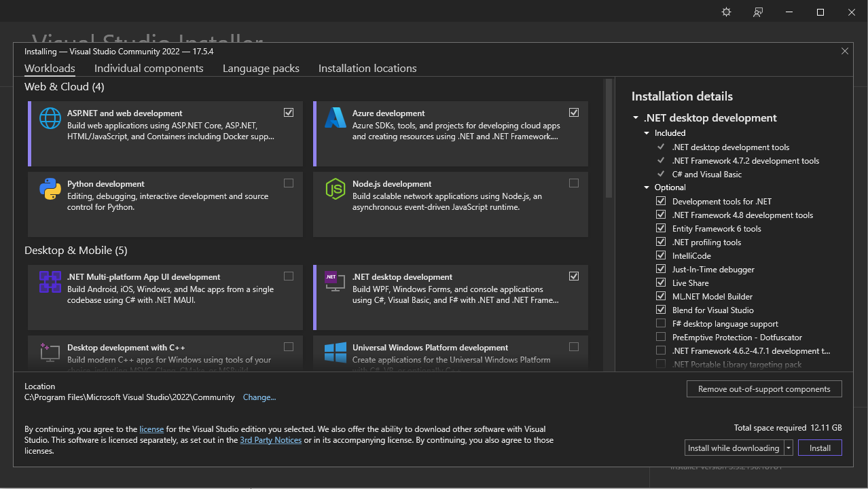Switch to the Workloads tab

[50, 69]
